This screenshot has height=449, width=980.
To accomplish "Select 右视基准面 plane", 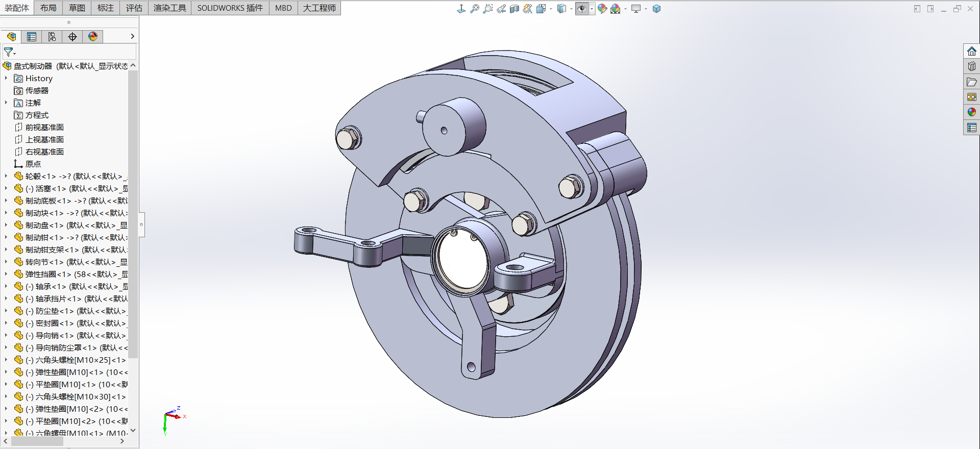I will pyautogui.click(x=44, y=152).
